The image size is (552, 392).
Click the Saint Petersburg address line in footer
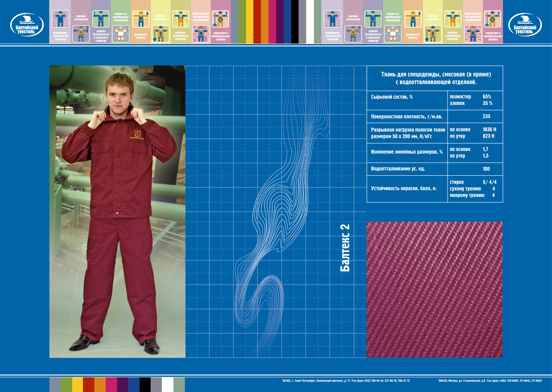346,381
